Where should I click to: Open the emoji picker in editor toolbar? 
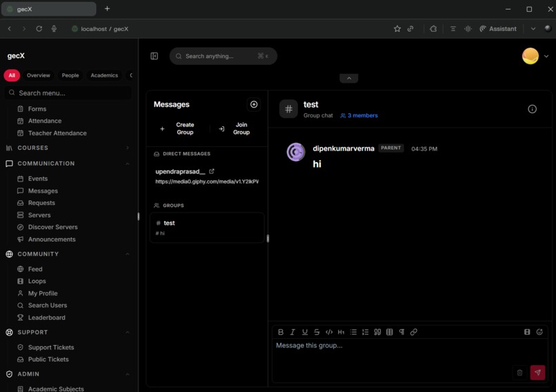coord(539,332)
